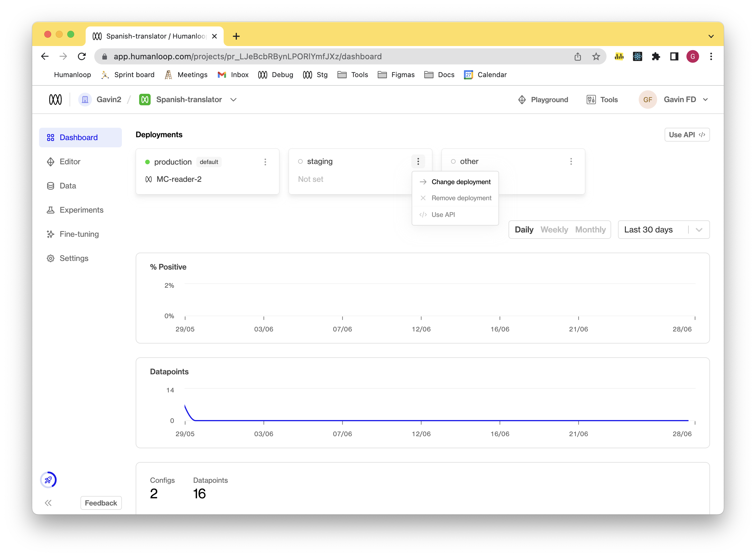Click the Humanloop logo icon in header
Viewport: 756px width, 557px height.
tap(55, 100)
